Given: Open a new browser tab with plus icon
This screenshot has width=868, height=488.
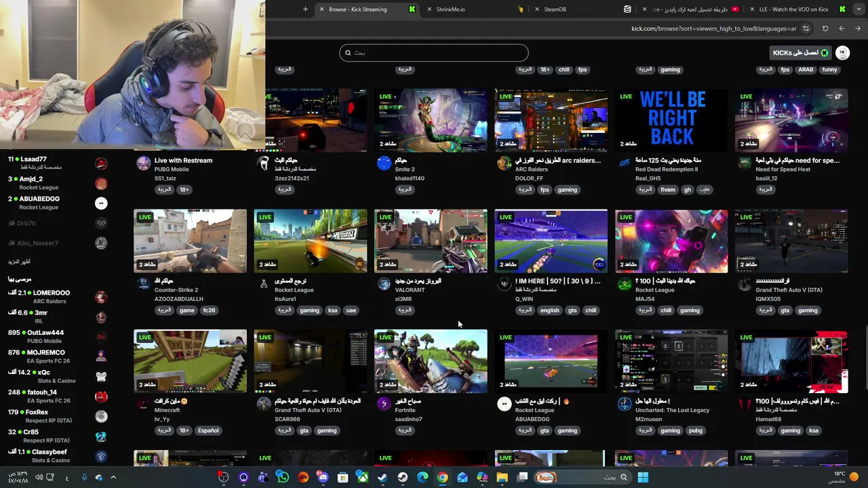Looking at the screenshot, I should point(305,9).
